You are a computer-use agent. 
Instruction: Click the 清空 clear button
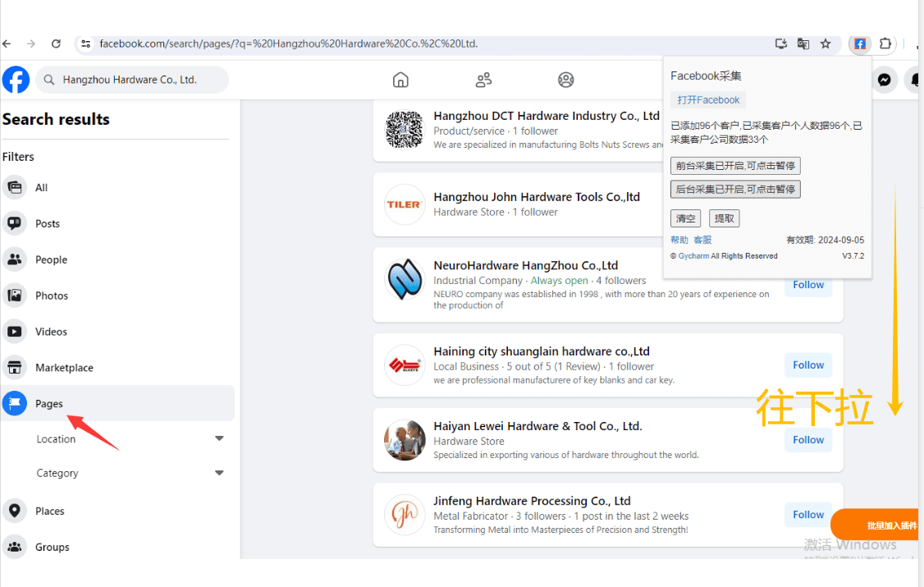click(685, 218)
